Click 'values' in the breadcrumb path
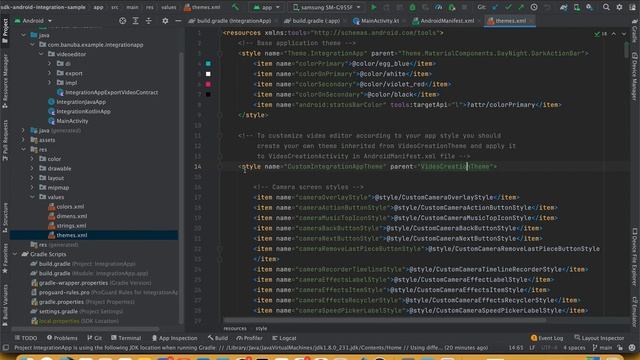The image size is (640, 360). [169, 7]
